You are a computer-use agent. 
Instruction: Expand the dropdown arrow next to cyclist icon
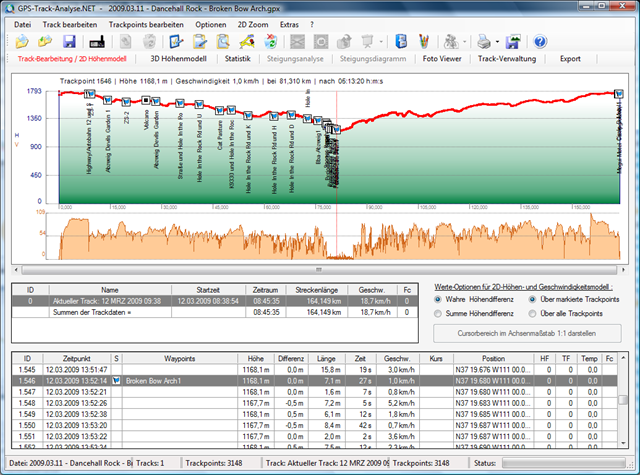coord(466,42)
